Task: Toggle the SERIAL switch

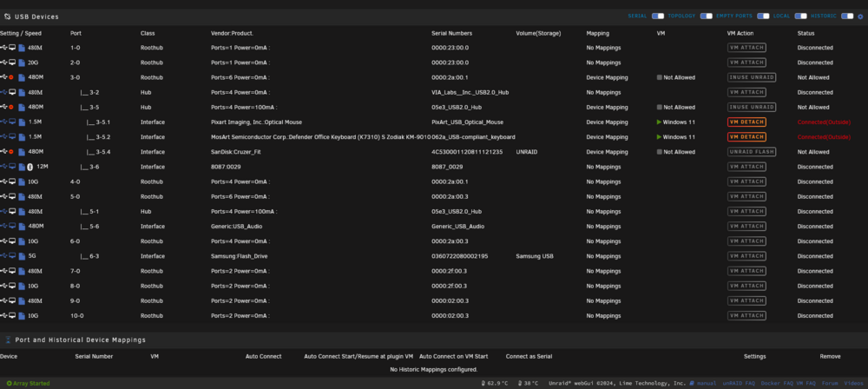Action: pos(658,16)
